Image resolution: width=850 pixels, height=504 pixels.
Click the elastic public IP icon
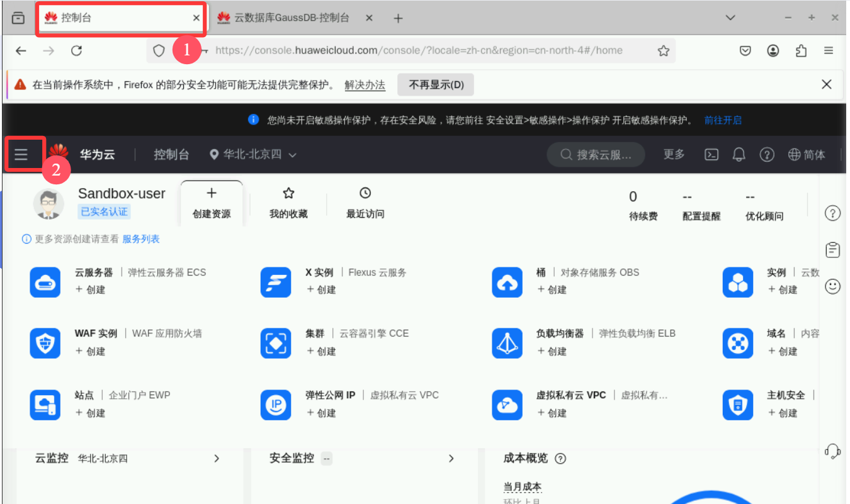tap(276, 405)
